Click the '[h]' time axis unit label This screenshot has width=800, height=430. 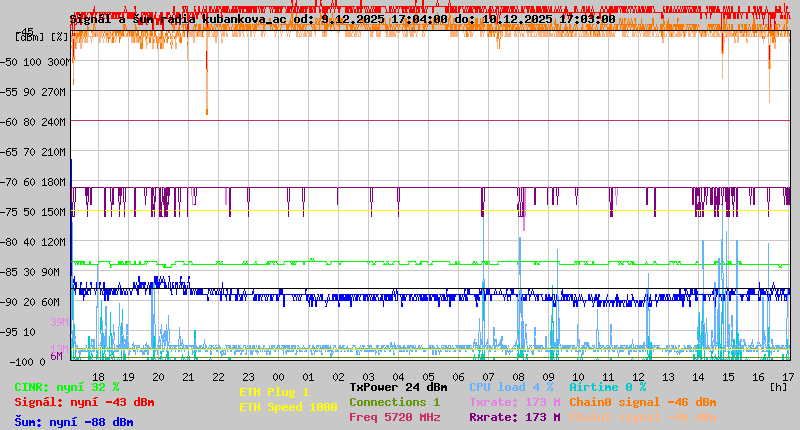(x=778, y=387)
